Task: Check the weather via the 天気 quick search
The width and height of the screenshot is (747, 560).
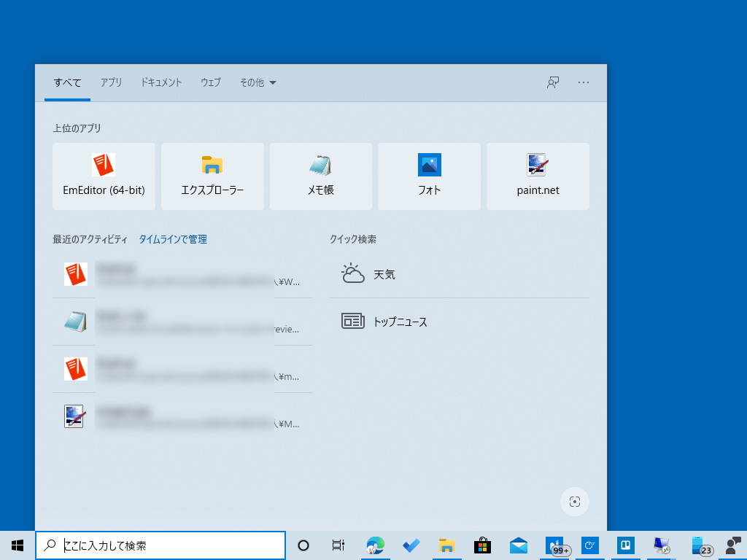Action: 385,274
